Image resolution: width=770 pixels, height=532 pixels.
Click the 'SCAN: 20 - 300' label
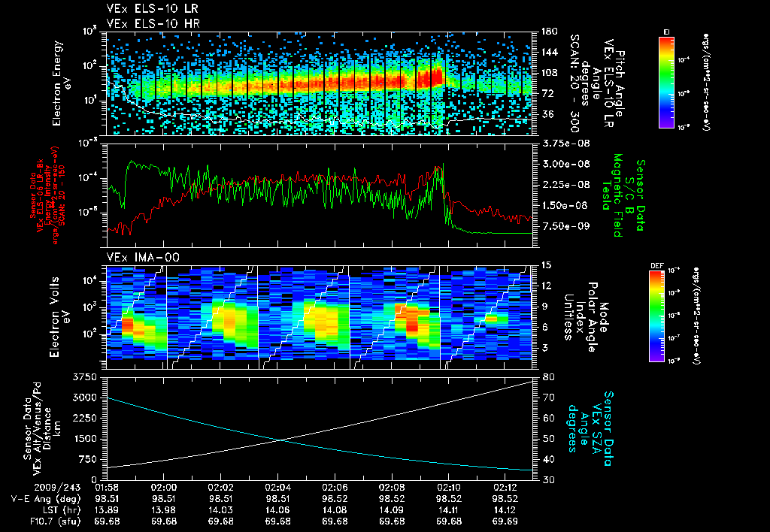(574, 83)
